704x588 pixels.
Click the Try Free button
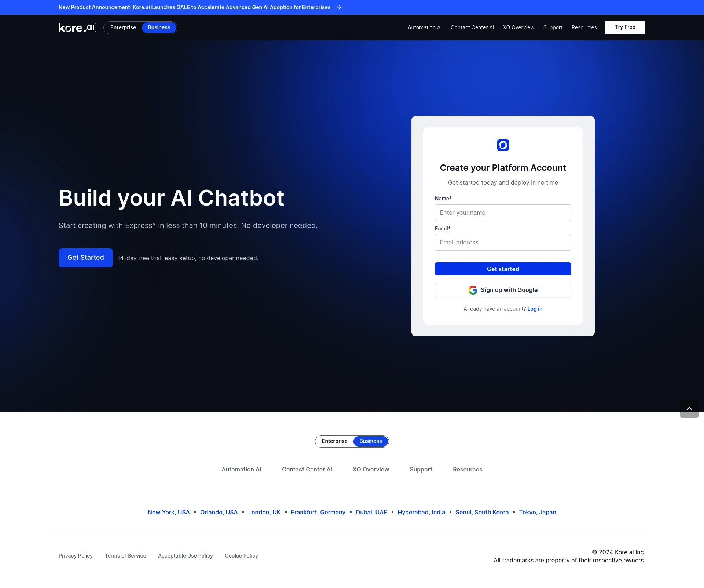(625, 27)
